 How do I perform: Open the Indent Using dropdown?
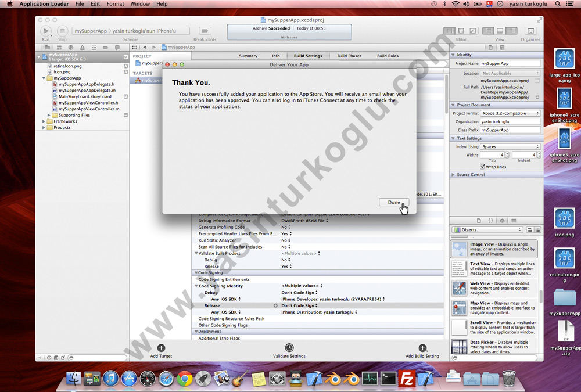point(510,147)
